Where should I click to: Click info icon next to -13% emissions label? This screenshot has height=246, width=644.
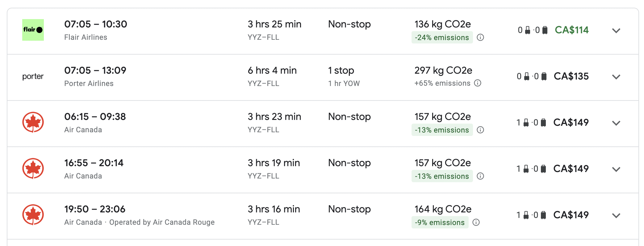tap(480, 130)
